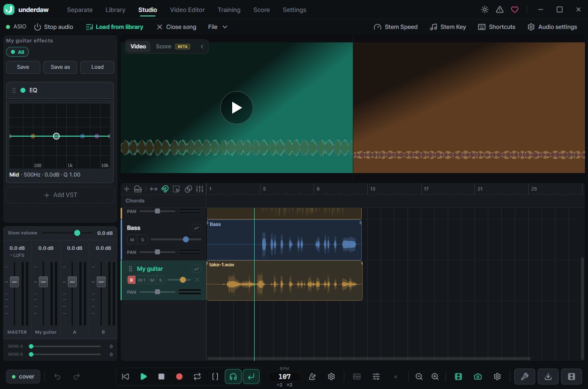Start recording with red record button
This screenshot has width=588, height=389.
pos(179,377)
